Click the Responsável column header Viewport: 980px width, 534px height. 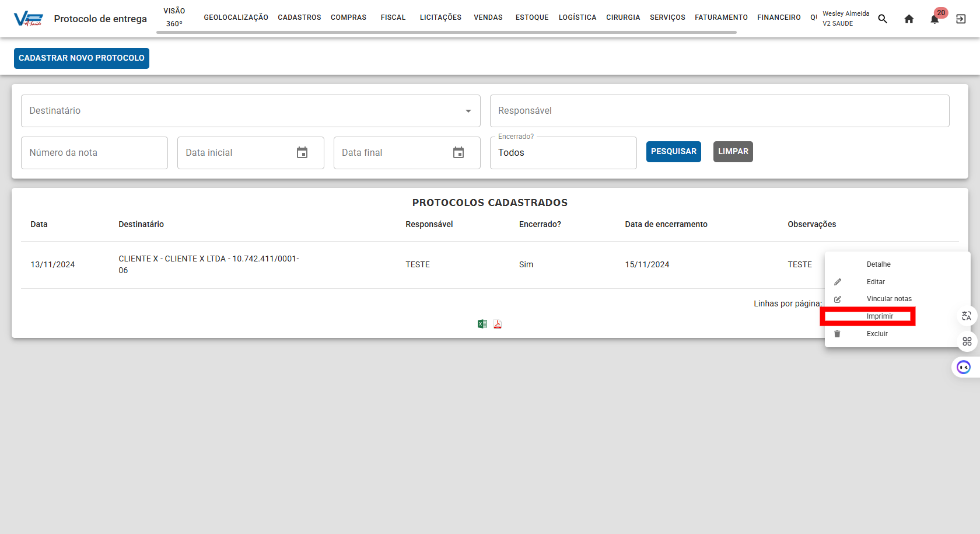(x=429, y=224)
